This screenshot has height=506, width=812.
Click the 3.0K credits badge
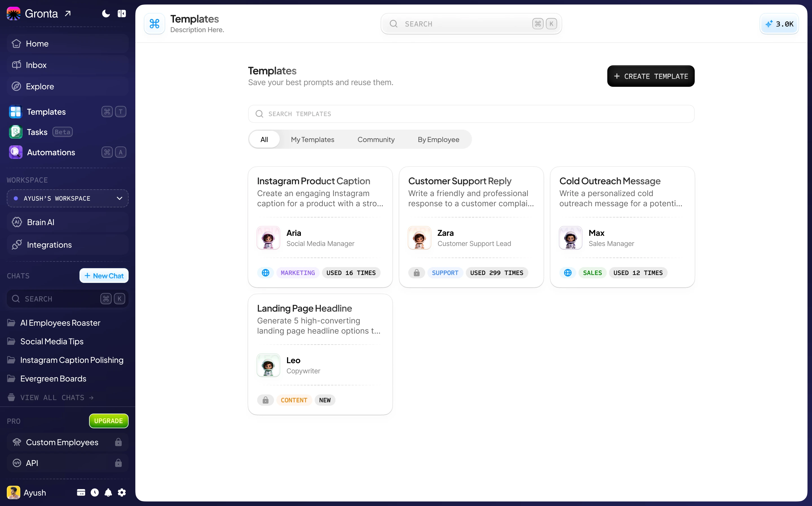tap(779, 24)
